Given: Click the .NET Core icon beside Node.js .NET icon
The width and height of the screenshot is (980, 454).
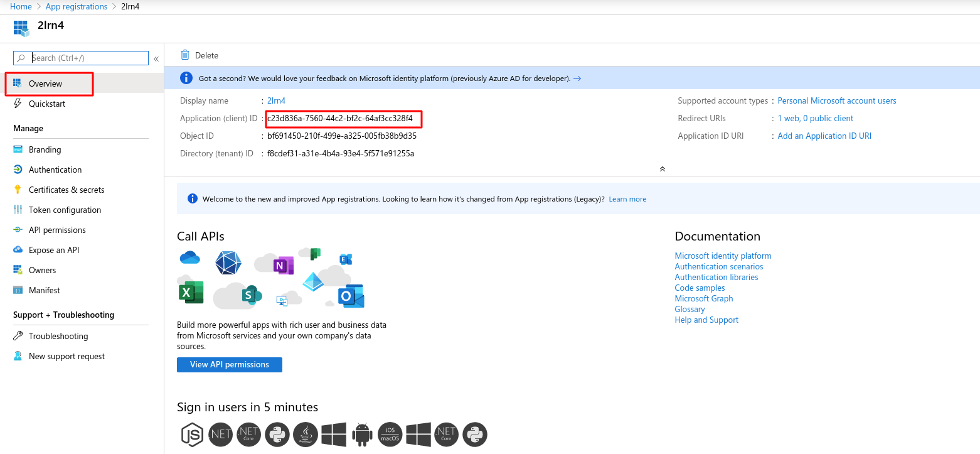Looking at the screenshot, I should tap(249, 435).
